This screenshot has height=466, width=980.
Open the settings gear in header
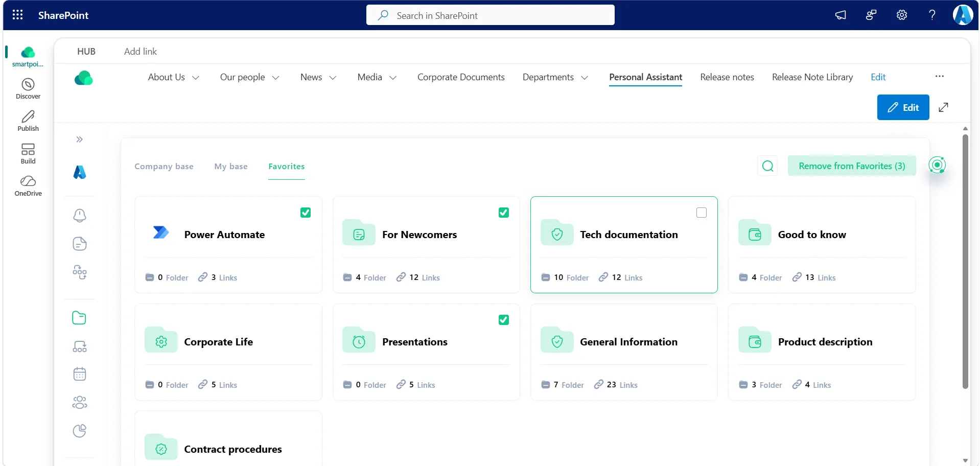point(902,15)
